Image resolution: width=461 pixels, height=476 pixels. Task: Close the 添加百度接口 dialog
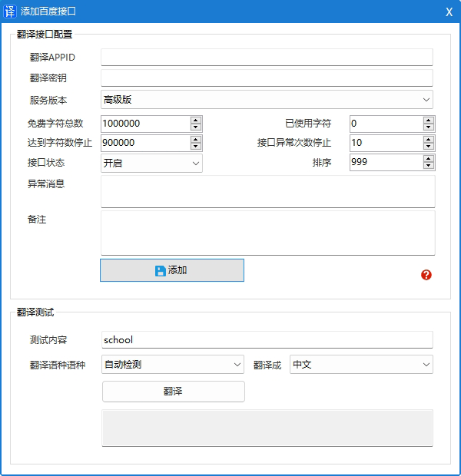point(449,12)
